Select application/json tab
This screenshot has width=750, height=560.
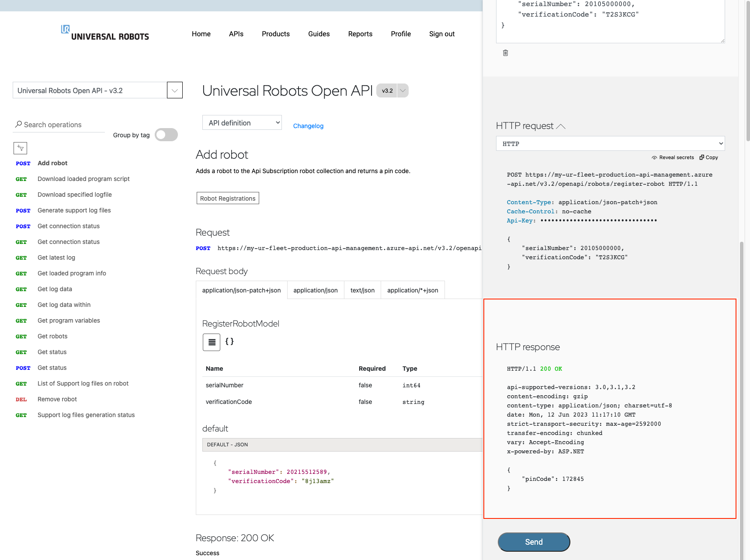point(316,290)
